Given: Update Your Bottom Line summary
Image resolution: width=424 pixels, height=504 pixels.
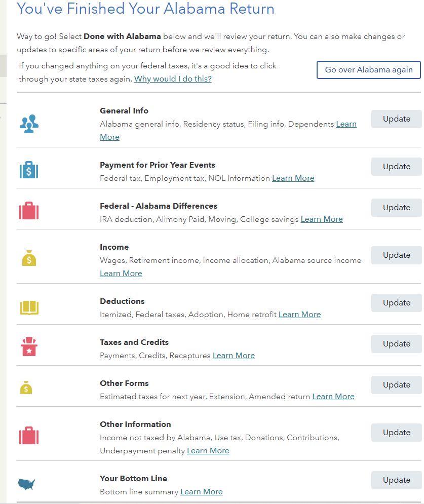Looking at the screenshot, I should [396, 480].
